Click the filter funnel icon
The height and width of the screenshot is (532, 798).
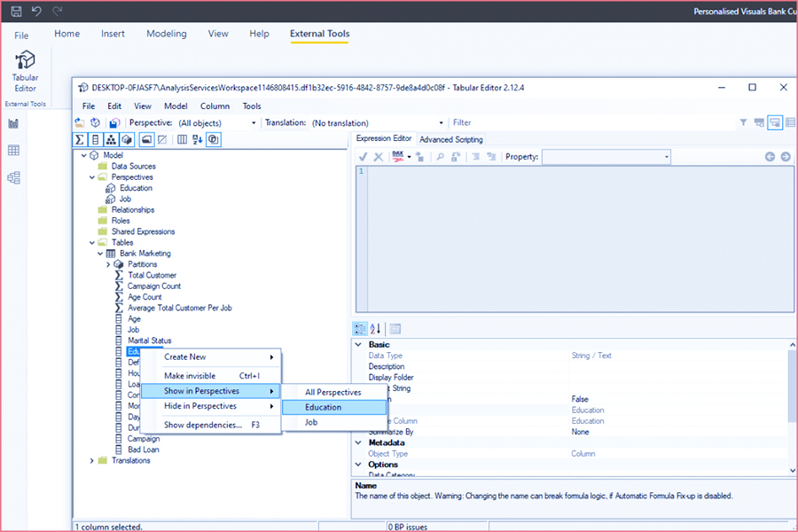tap(744, 122)
